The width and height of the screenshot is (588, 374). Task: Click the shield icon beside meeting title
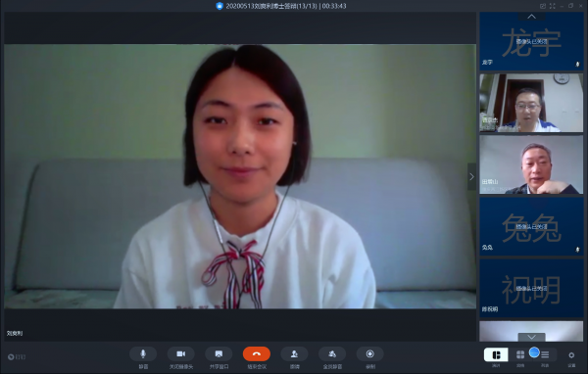tap(220, 6)
